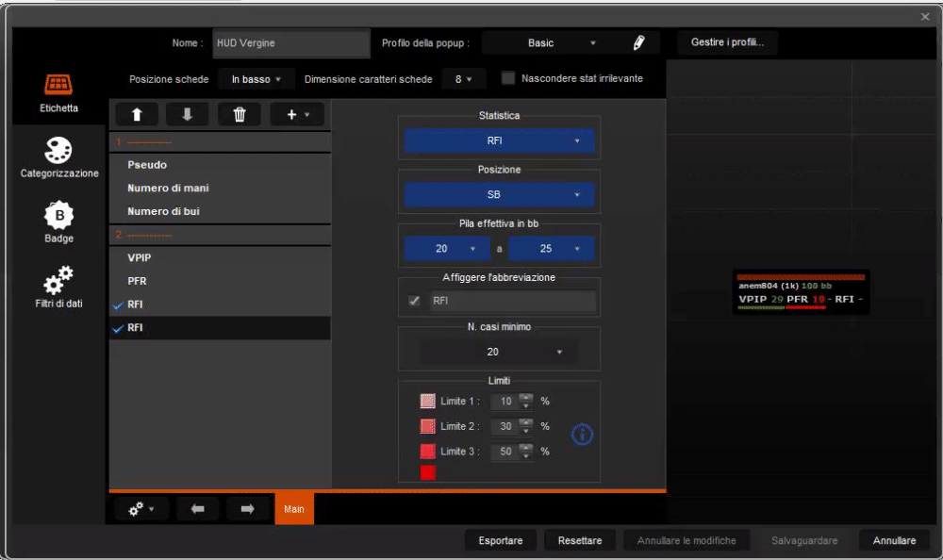Viewport: 943px width, 560px height.
Task: Click Limite 1 value field
Action: (504, 402)
